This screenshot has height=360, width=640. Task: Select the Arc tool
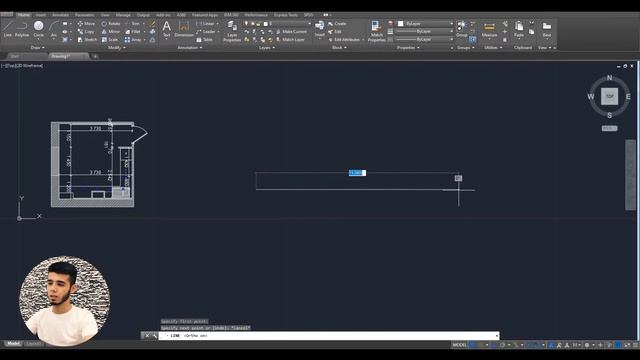[x=53, y=29]
